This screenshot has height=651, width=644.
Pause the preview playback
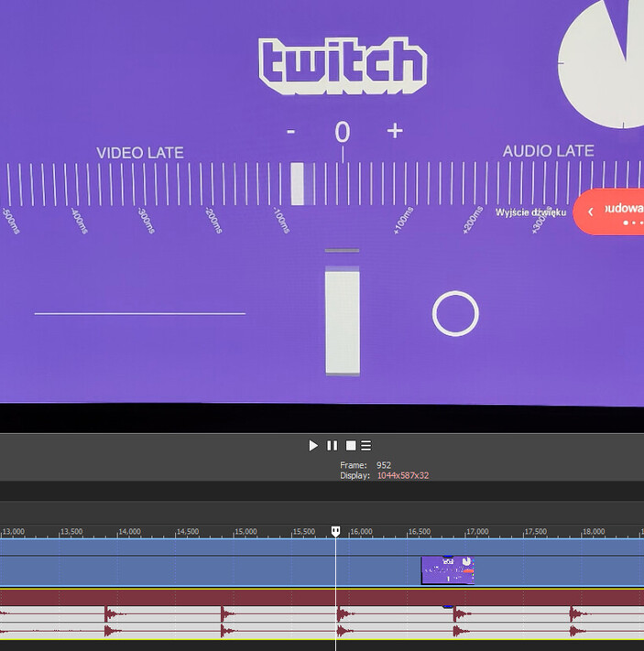(332, 446)
